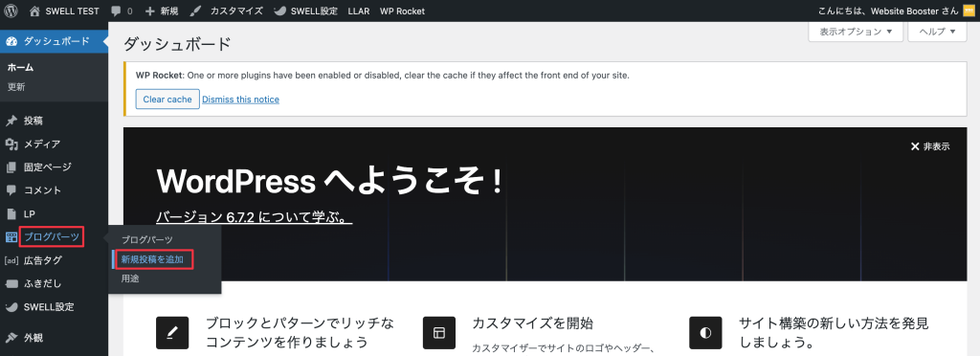Click the layout icon beside カスタマイズを開始
Screen dimensions: 980x356
point(438,333)
